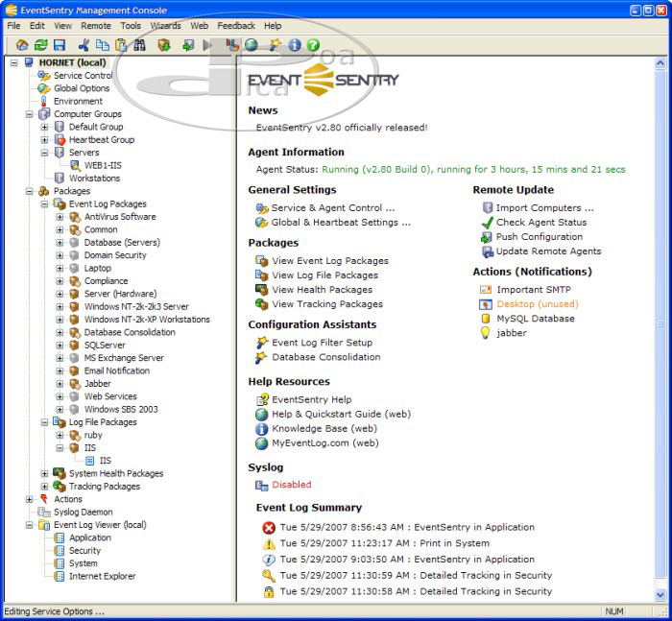Select Environment thermometer item in tree
This screenshot has width=672, height=621.
pyautogui.click(x=78, y=101)
